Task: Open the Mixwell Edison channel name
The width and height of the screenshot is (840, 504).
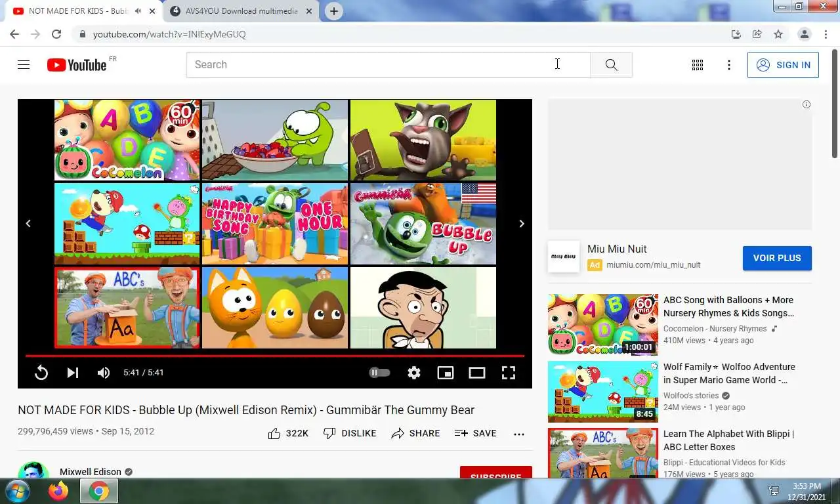Action: pos(91,472)
